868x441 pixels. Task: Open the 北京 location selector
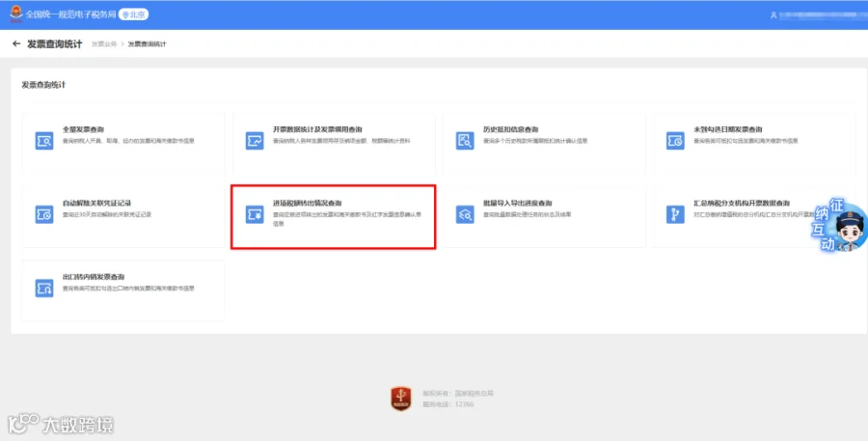pos(133,14)
